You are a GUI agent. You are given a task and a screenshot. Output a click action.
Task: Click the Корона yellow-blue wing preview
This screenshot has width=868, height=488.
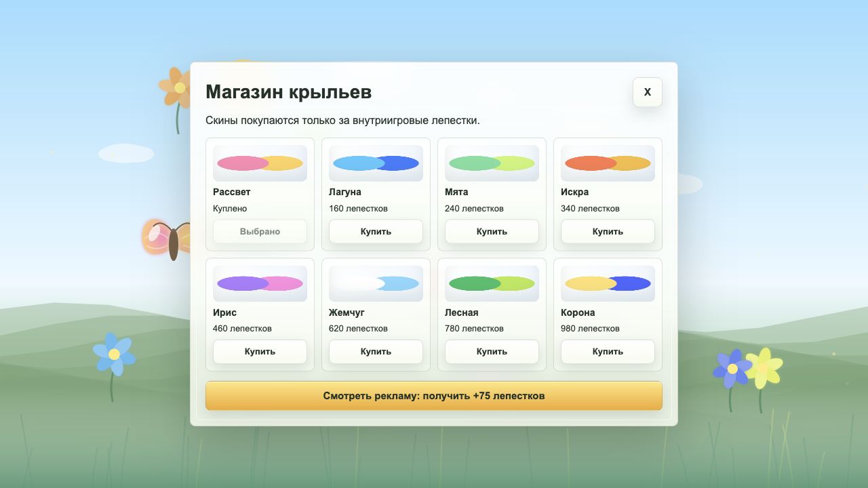pyautogui.click(x=608, y=283)
